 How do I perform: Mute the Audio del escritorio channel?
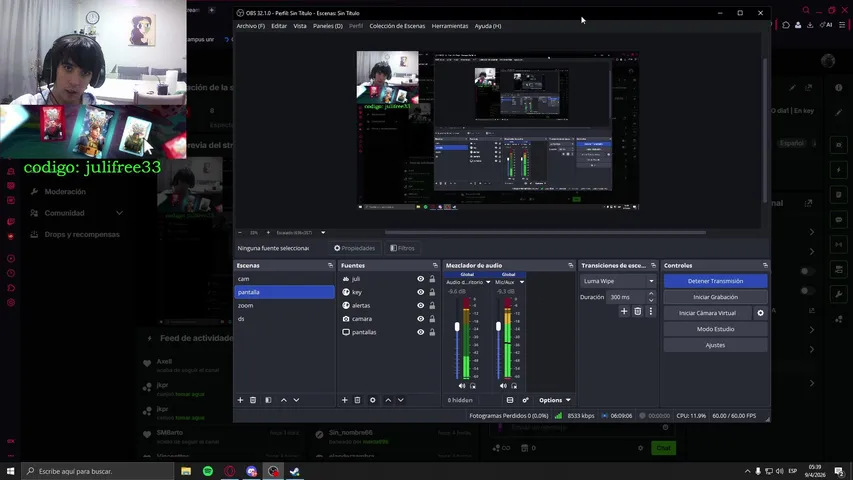pyautogui.click(x=462, y=386)
